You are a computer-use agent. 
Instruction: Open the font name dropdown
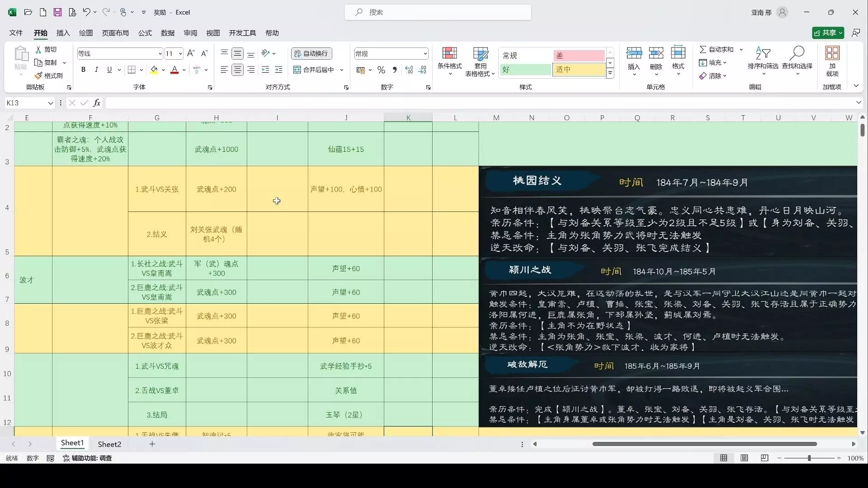(x=160, y=53)
